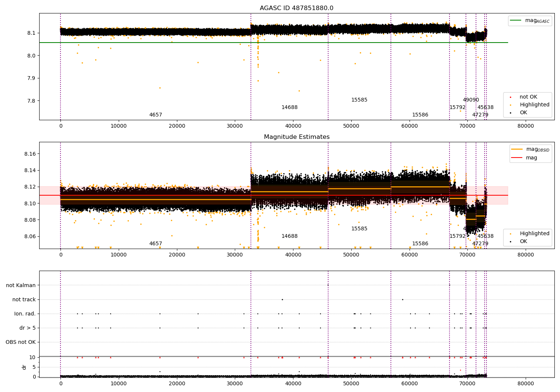Click the 80000 x-axis tick in top plot
Viewport: 560px width, 392px height.
[525, 126]
